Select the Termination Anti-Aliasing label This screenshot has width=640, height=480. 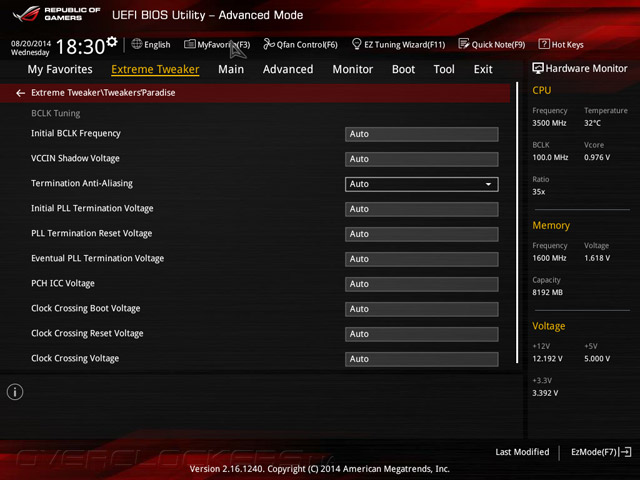82,183
